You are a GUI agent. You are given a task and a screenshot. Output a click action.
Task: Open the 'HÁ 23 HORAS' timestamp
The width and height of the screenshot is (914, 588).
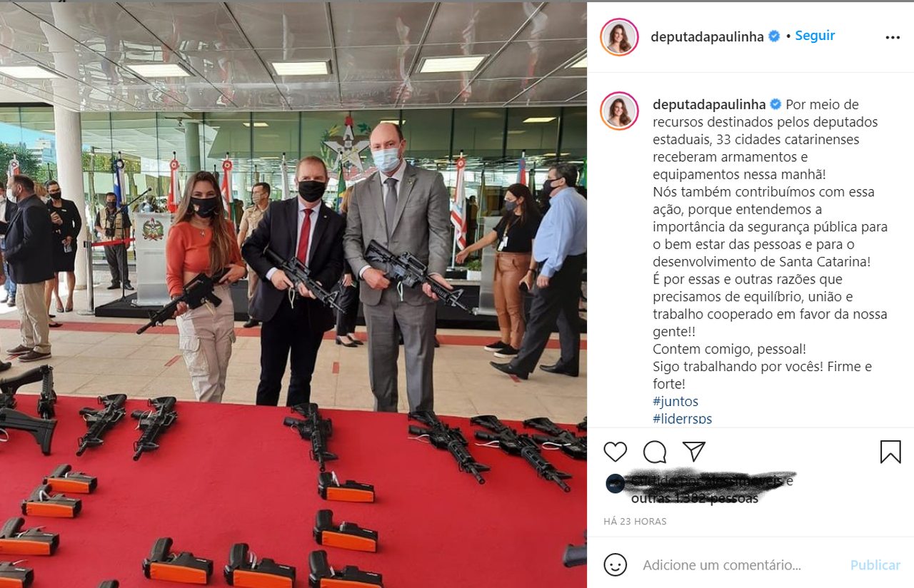tap(635, 522)
